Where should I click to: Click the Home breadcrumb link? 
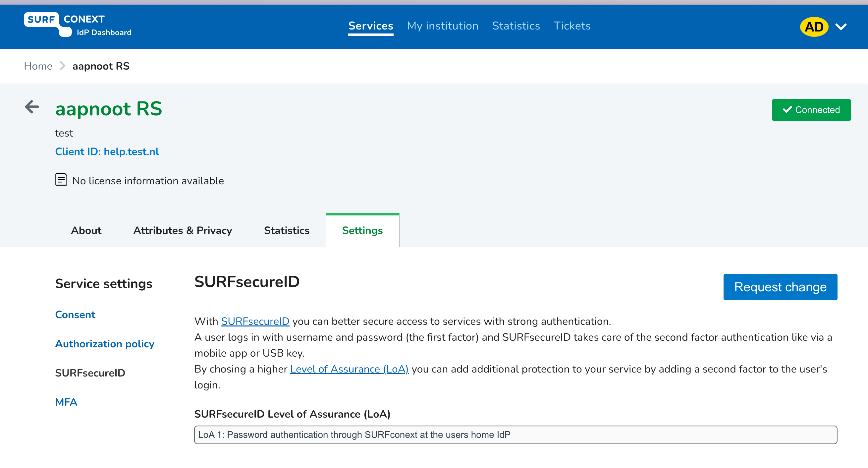(38, 66)
